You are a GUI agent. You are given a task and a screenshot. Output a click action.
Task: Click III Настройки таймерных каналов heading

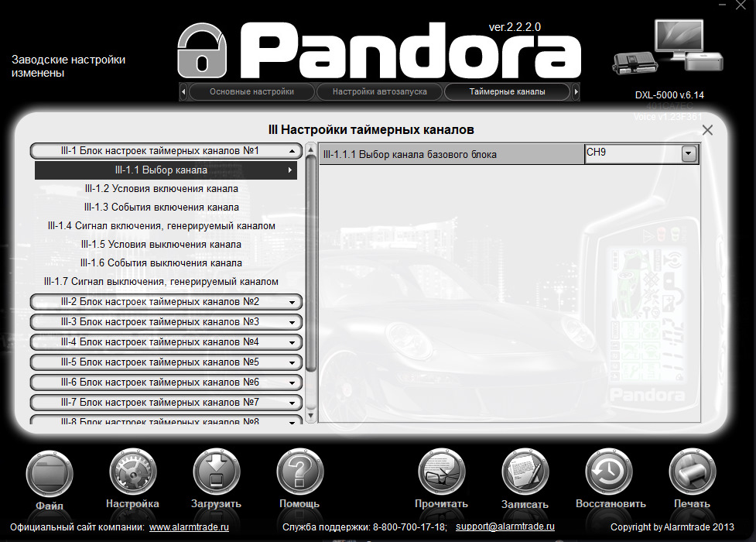371,130
